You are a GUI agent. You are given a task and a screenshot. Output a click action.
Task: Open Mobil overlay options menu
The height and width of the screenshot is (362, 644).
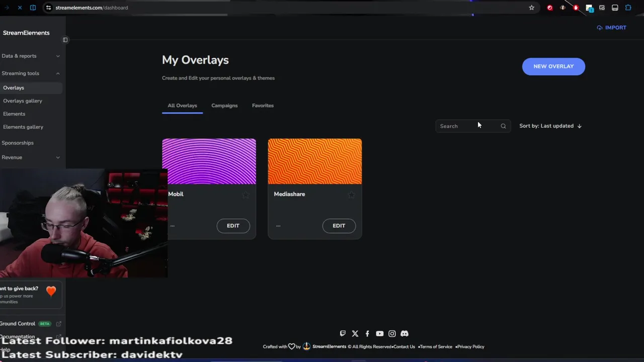click(x=172, y=226)
